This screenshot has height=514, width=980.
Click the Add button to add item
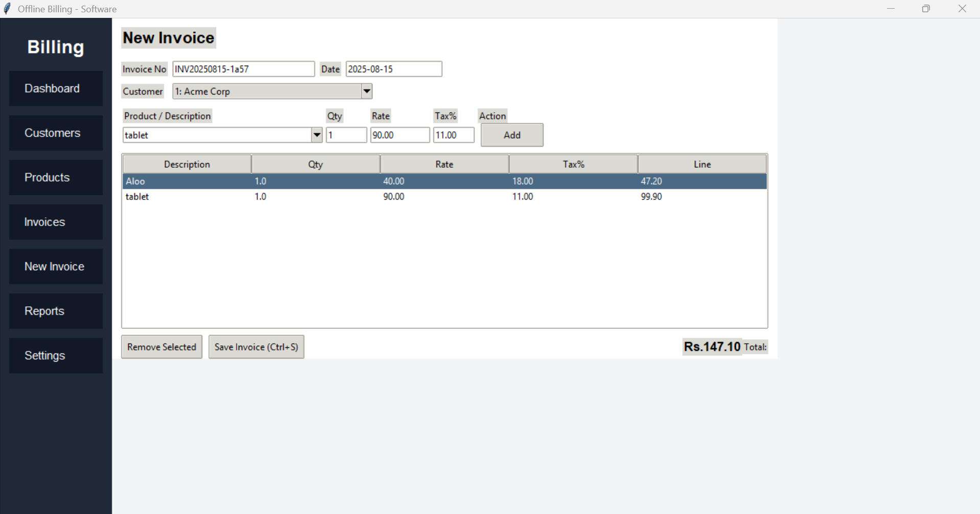pos(511,135)
